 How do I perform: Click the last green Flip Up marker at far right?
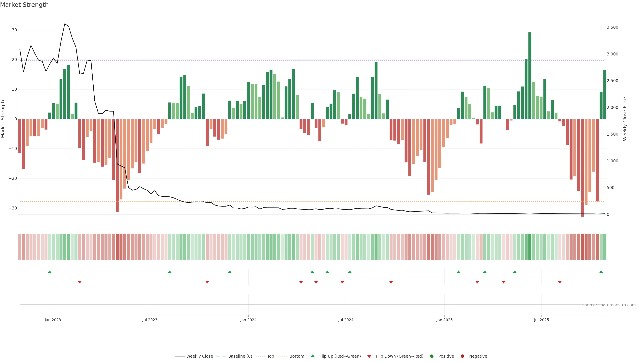601,272
